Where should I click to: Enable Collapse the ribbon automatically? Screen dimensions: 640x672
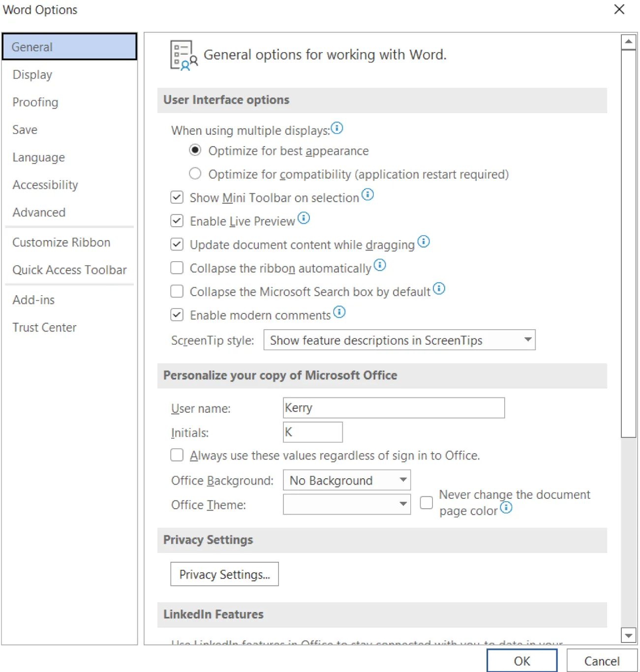pyautogui.click(x=177, y=268)
